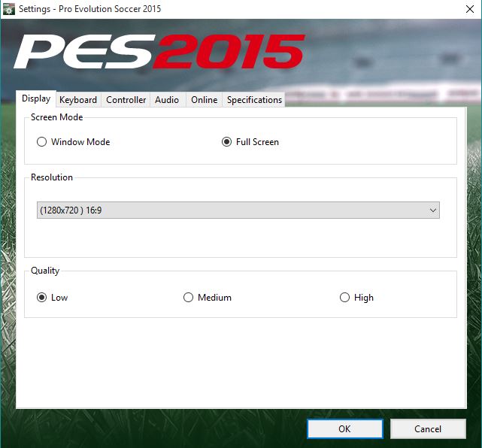The height and width of the screenshot is (448, 482).
Task: Click the settings app icon in title bar
Action: coord(8,9)
